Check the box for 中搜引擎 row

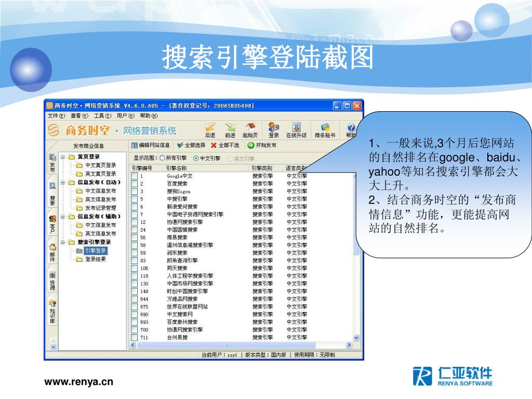point(135,199)
